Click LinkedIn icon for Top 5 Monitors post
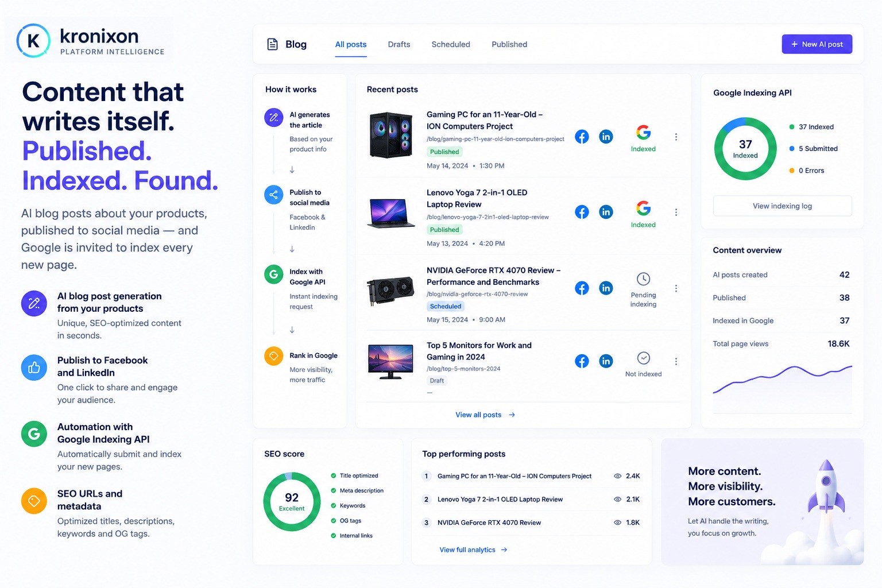This screenshot has height=588, width=882. tap(606, 361)
